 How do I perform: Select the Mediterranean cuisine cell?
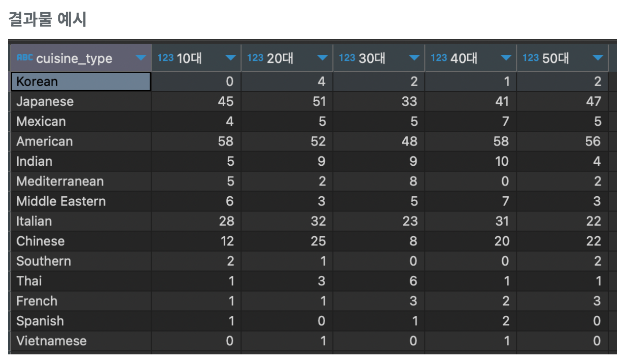[81, 181]
